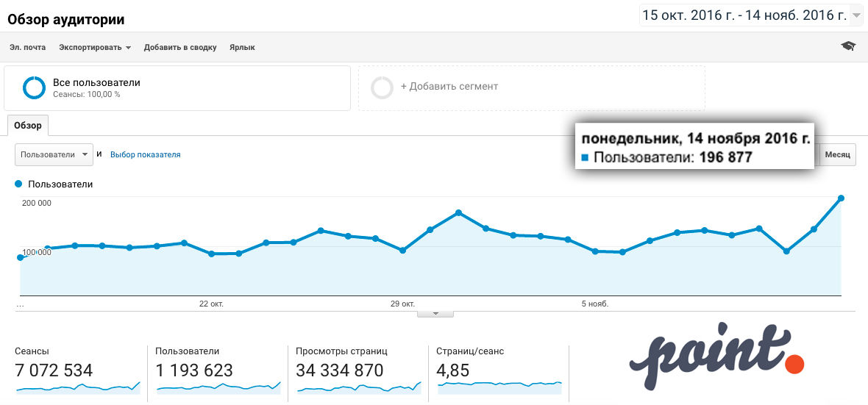
Task: Click the 5 нояб. axis label
Action: [595, 304]
